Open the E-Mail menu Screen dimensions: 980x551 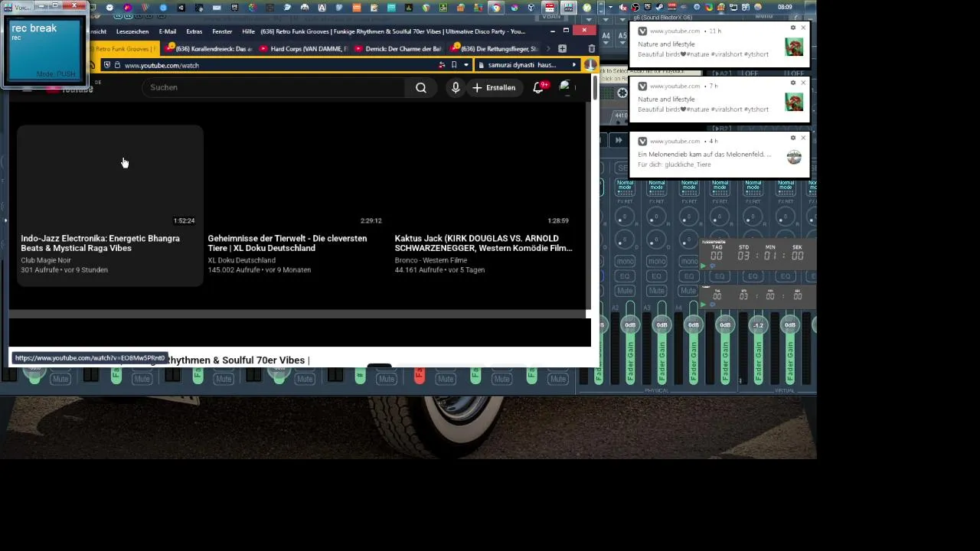168,31
